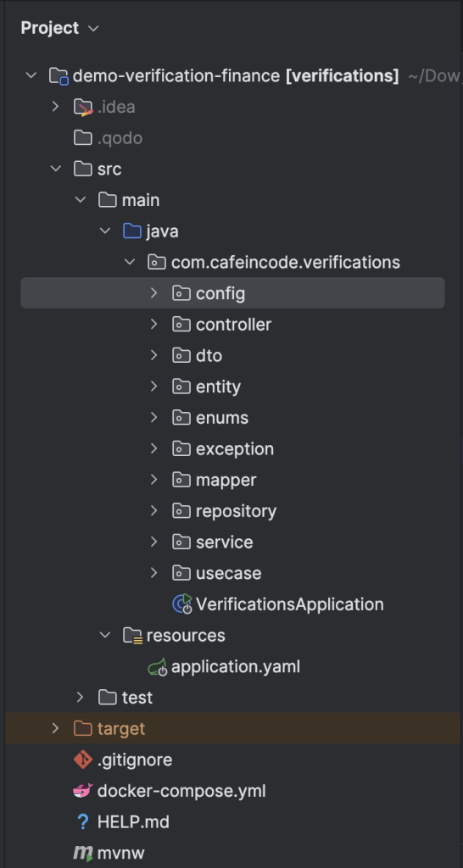The height and width of the screenshot is (868, 463).
Task: Expand the test folder
Action: tap(81, 697)
